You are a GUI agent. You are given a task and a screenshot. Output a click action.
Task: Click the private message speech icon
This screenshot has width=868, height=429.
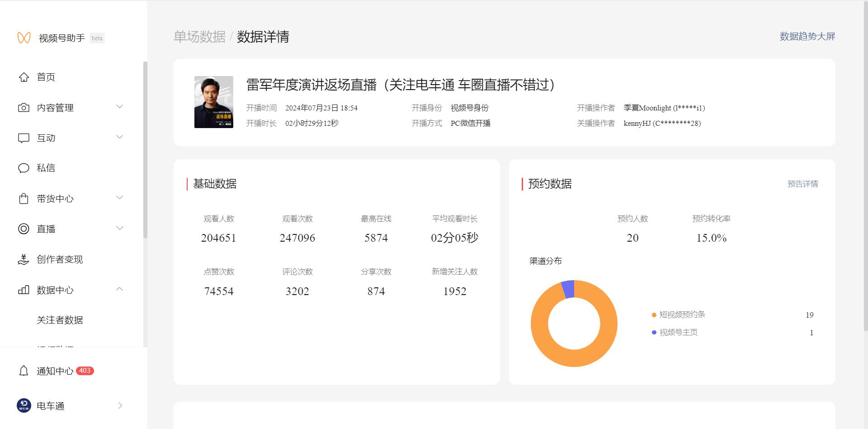point(24,168)
